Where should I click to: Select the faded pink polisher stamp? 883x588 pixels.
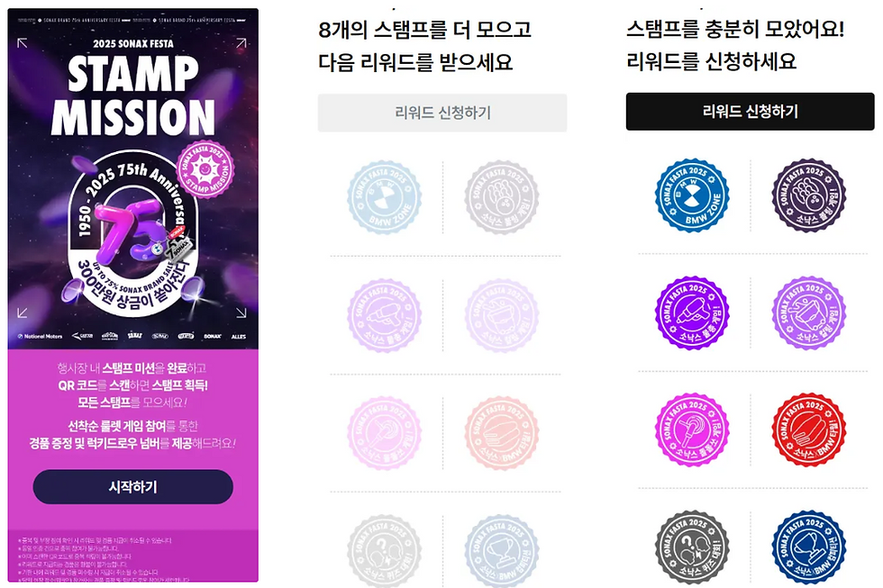385,433
